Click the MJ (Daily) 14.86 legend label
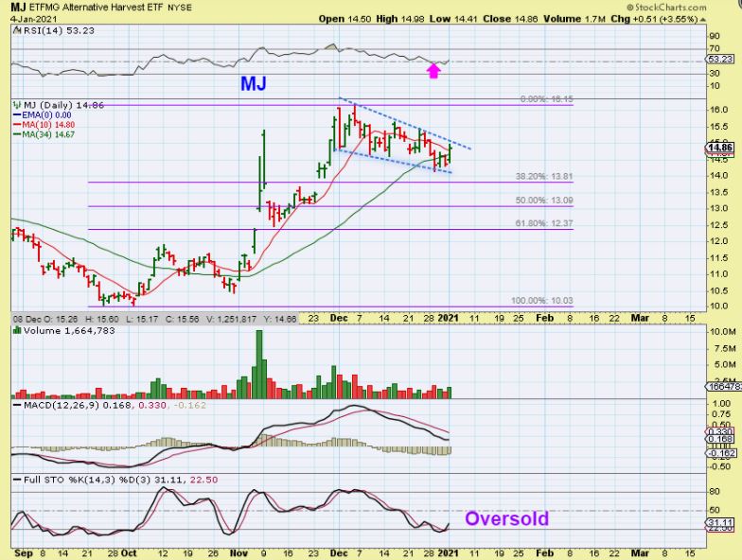This screenshot has height=560, width=742. [x=63, y=105]
